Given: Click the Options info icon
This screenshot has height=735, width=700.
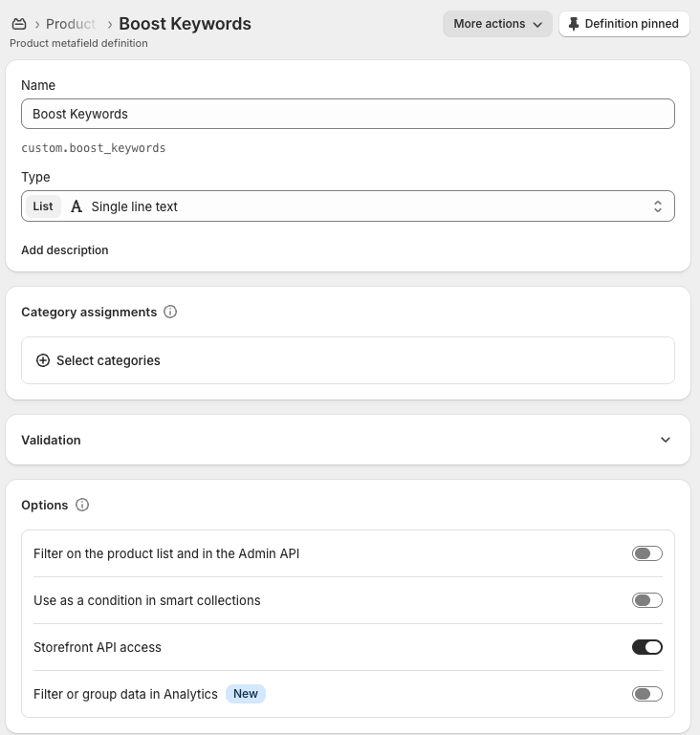Looking at the screenshot, I should click(x=82, y=505).
